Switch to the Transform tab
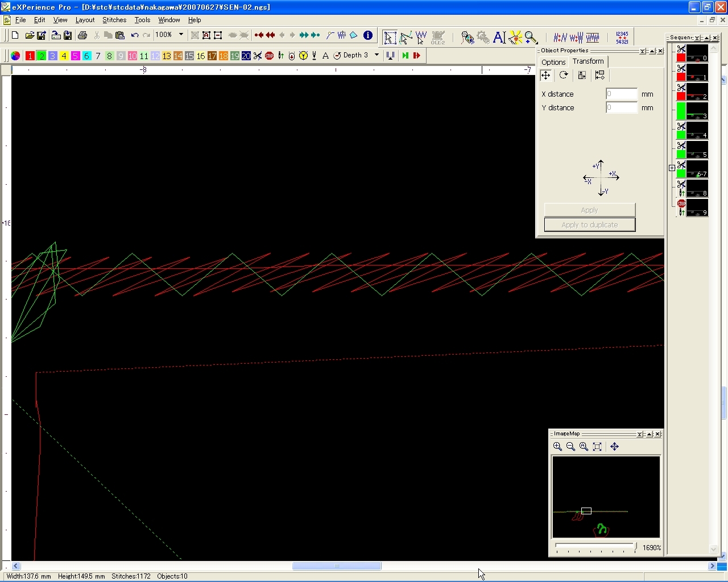The height and width of the screenshot is (582, 728). tap(588, 61)
